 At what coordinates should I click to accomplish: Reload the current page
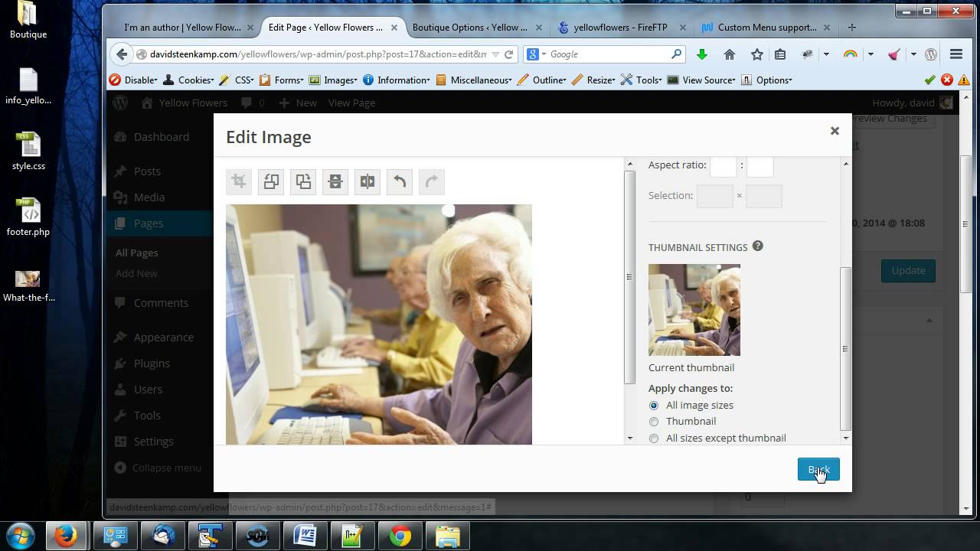click(x=509, y=54)
